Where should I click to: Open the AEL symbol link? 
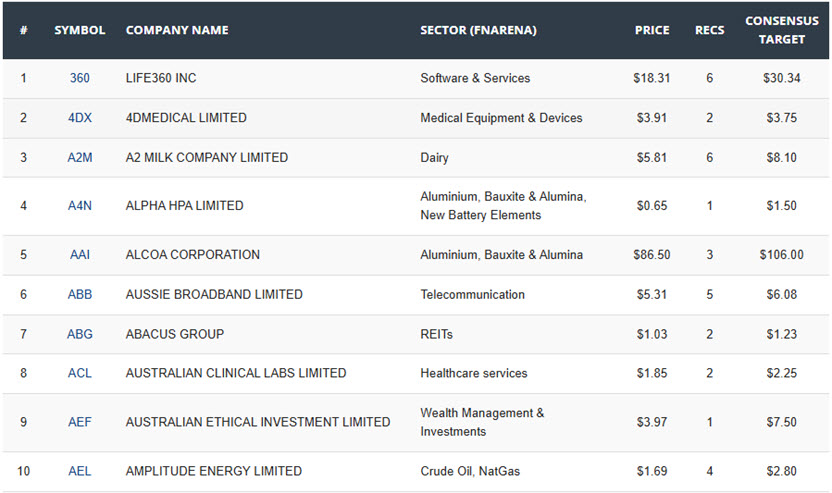tap(80, 471)
